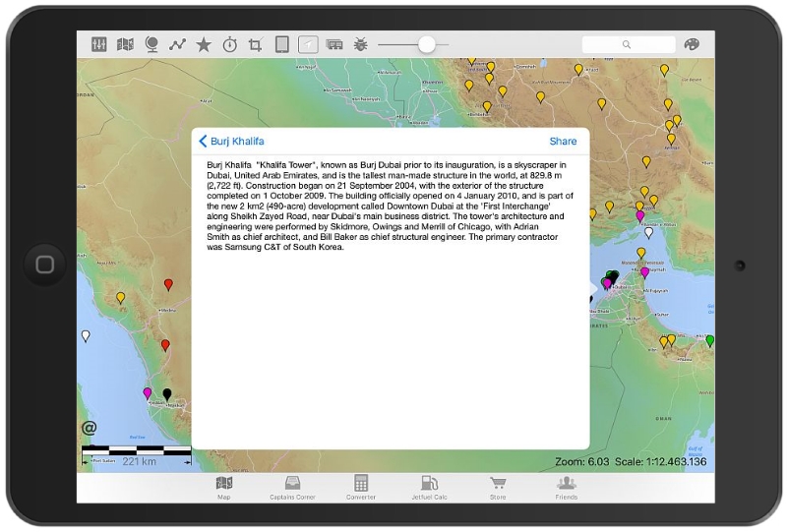Viewport: 787px width, 532px height.
Task: Select the magenta pin near Jeddah
Action: coord(147,393)
